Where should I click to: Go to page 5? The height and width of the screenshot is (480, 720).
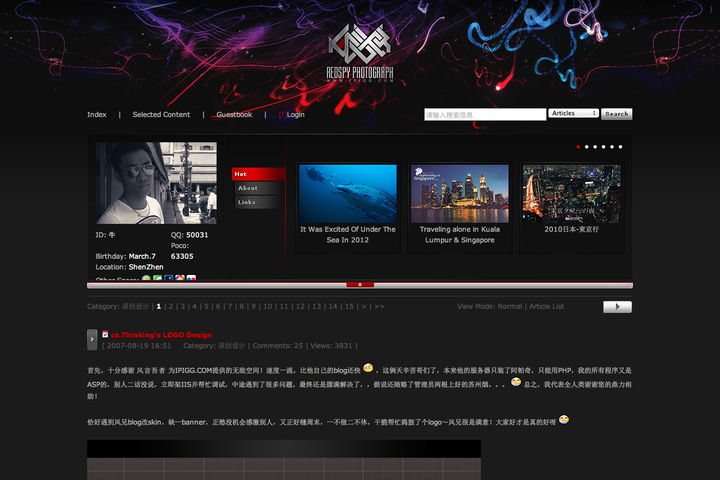pyautogui.click(x=206, y=306)
